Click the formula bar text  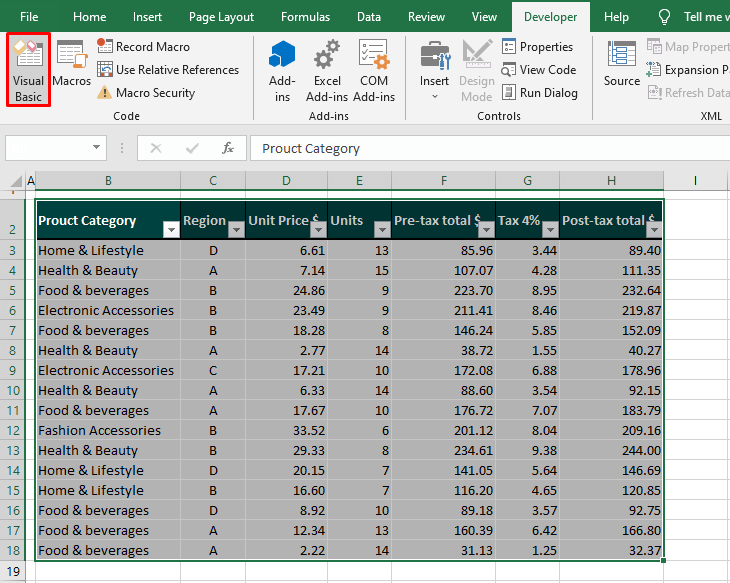[x=311, y=149]
